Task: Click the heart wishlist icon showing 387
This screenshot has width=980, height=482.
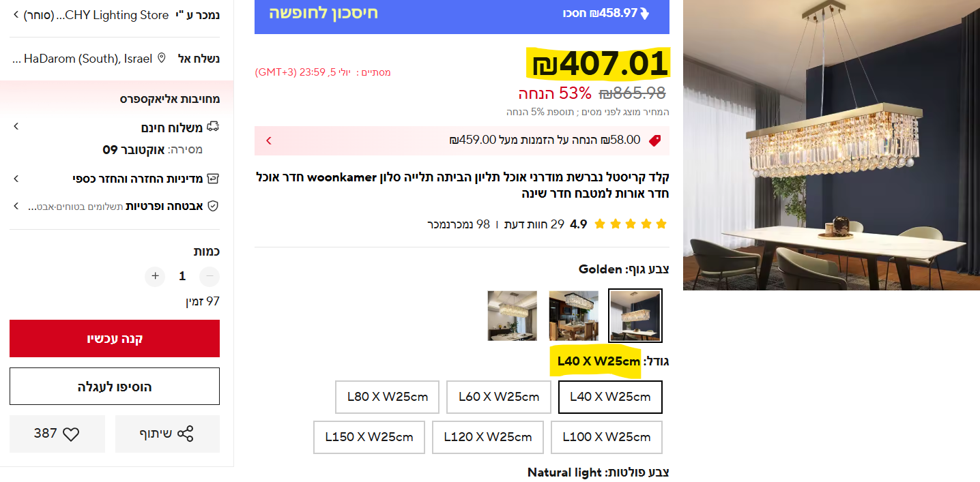Action: coord(71,434)
